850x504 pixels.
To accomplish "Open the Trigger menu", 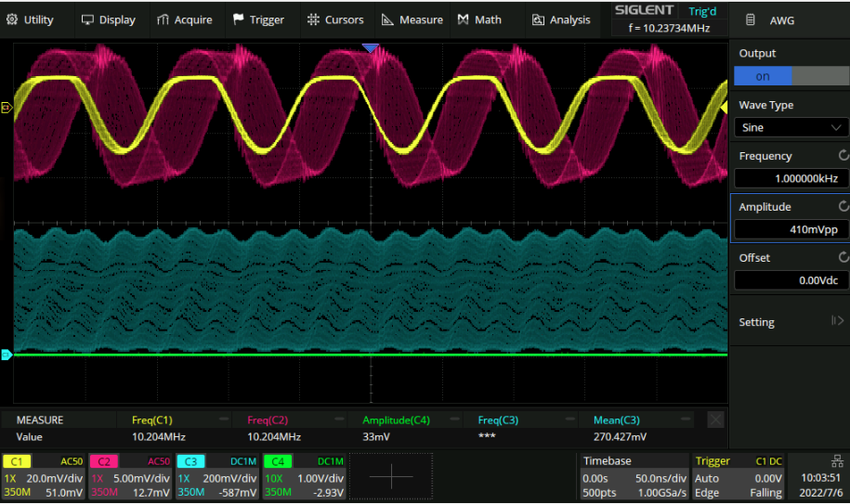I will (x=258, y=19).
